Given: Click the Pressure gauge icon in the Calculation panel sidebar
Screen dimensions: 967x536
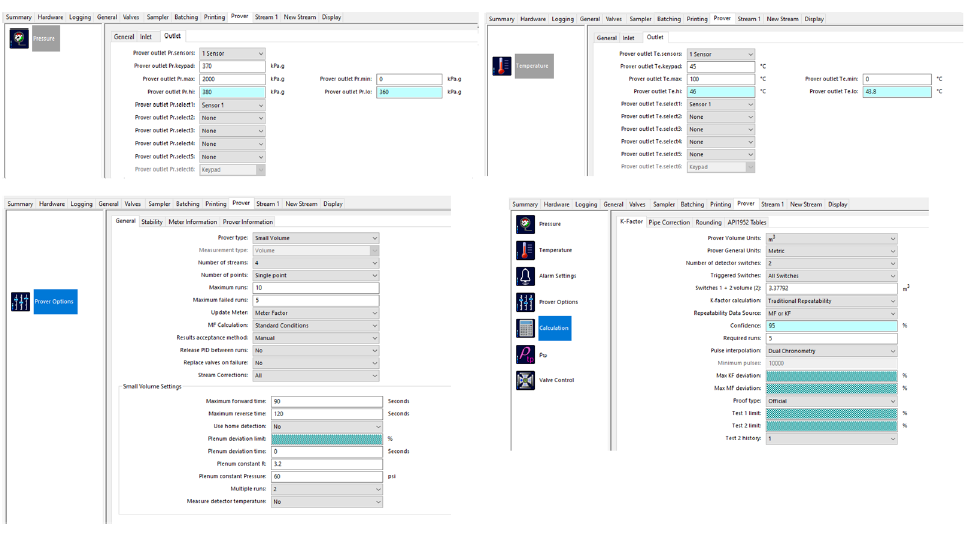Looking at the screenshot, I should point(525,224).
